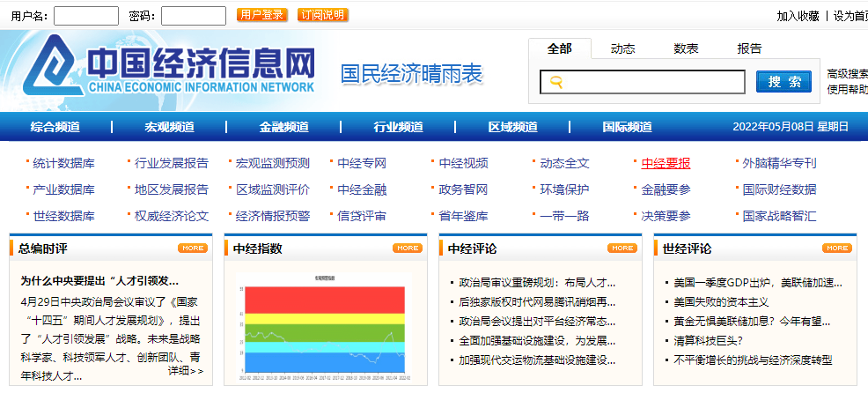868x393 pixels.
Task: Click the magnifier icon in search box
Action: click(x=556, y=83)
